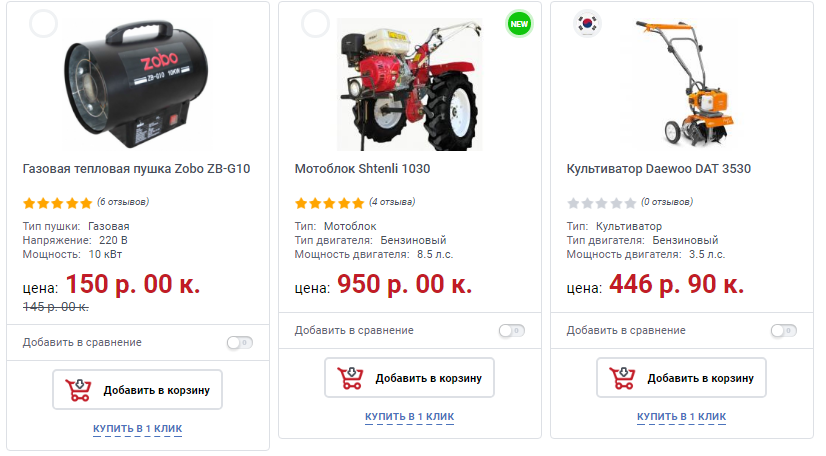Click the NEW badge on Shtenli 1030
The width and height of the screenshot is (826, 456).
[518, 23]
